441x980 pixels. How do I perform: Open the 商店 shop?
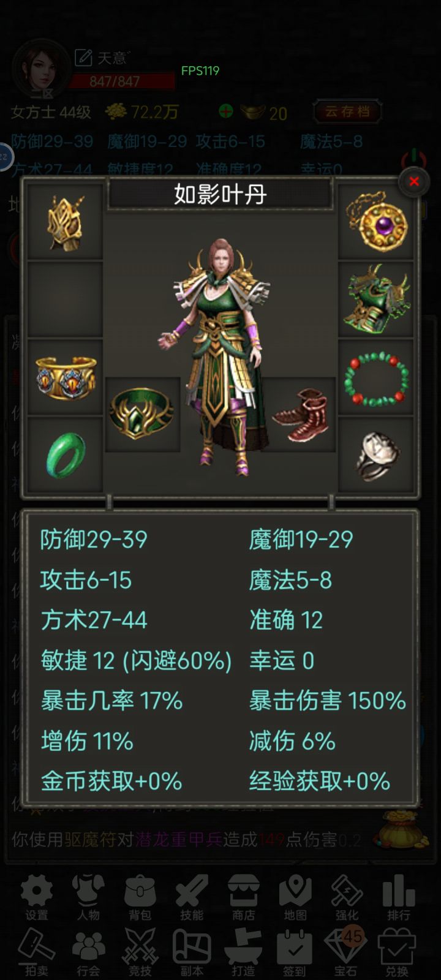[243, 897]
